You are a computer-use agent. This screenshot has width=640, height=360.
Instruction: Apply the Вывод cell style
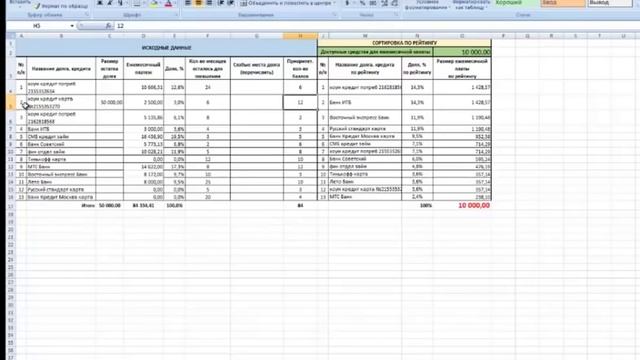(x=610, y=3)
